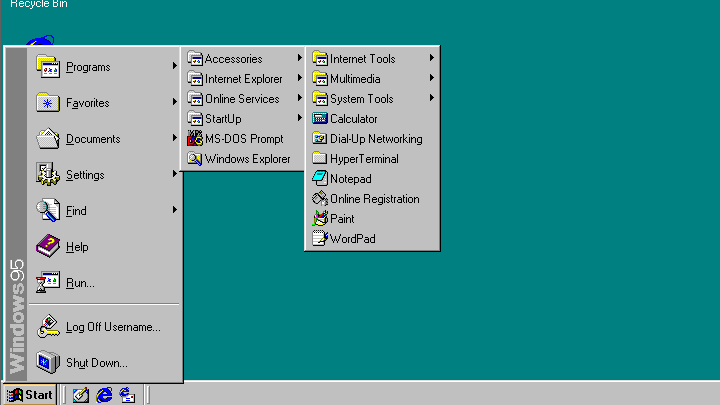Viewport: 720px width, 405px height.
Task: Click the Windows Explorer icon
Action: tap(195, 159)
